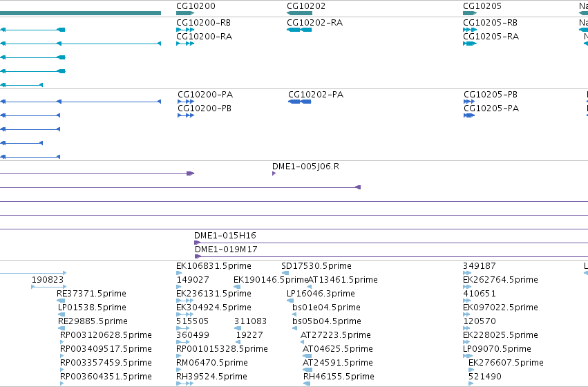Select the teal CG10200 gene glyph
588x387 pixels.
click(185, 13)
